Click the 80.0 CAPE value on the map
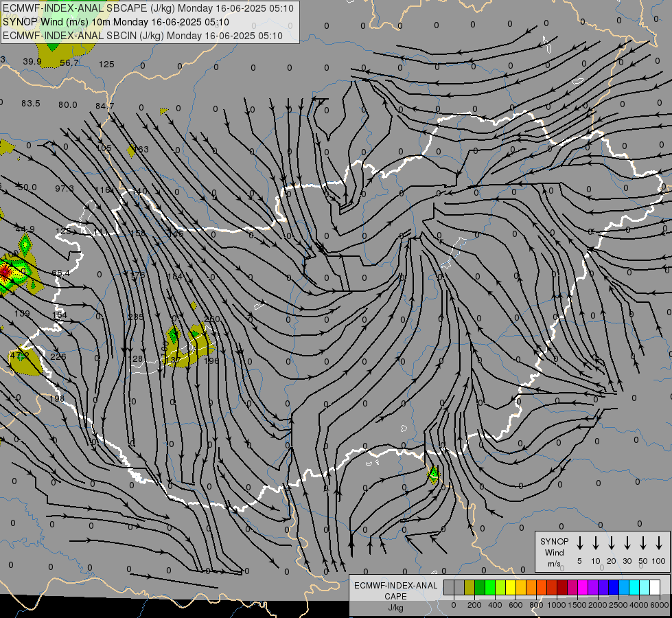 (x=68, y=104)
